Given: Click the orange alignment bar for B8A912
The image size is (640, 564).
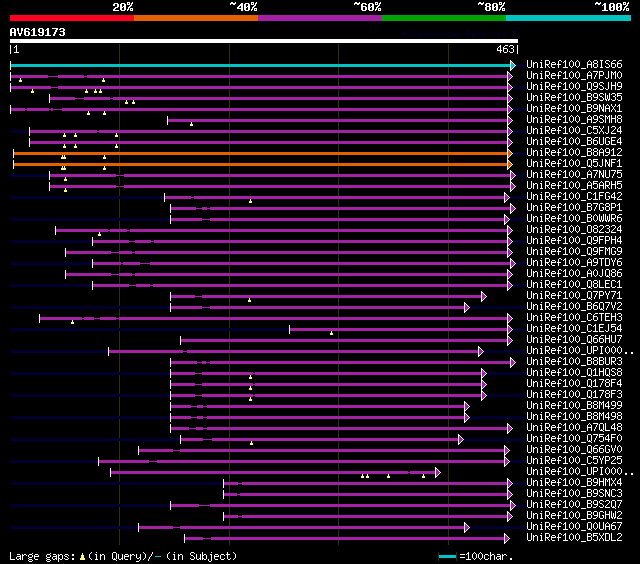Looking at the screenshot, I should coord(261,153).
